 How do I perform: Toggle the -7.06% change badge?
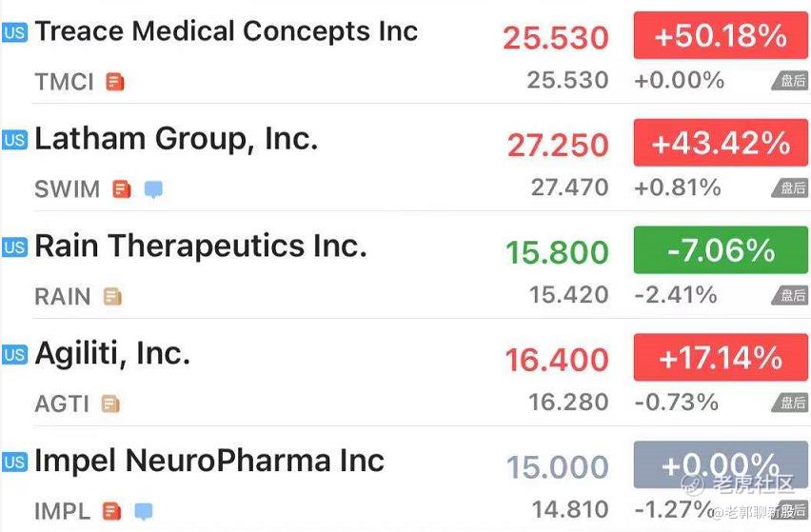click(721, 250)
